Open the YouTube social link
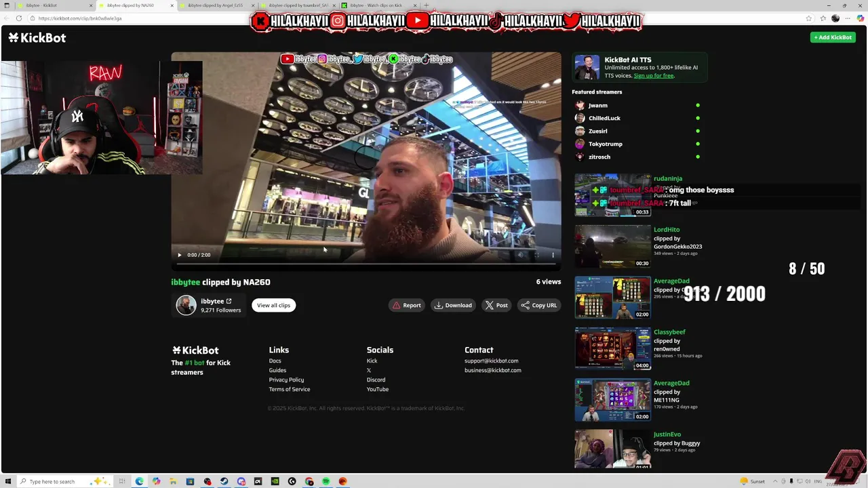The height and width of the screenshot is (488, 868). point(378,389)
